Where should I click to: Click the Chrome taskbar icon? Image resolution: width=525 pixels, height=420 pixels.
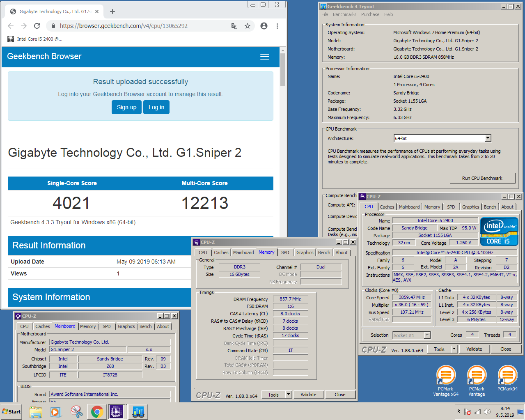click(97, 411)
